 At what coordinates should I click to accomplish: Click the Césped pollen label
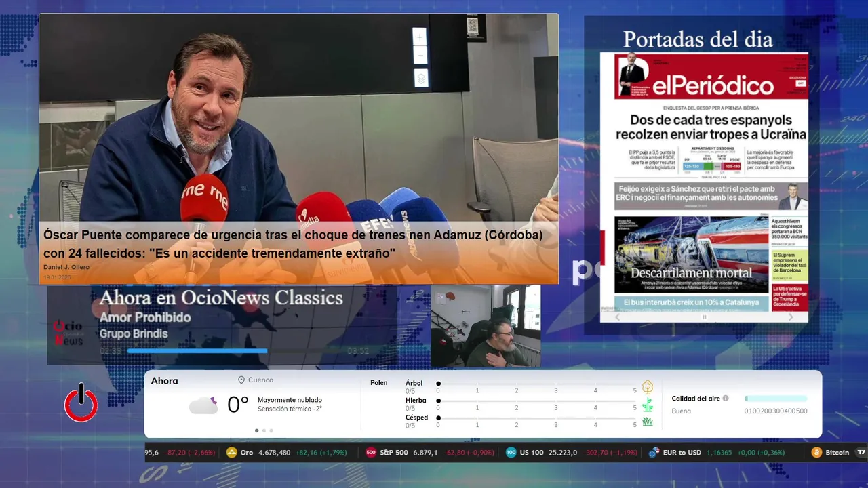(x=416, y=418)
